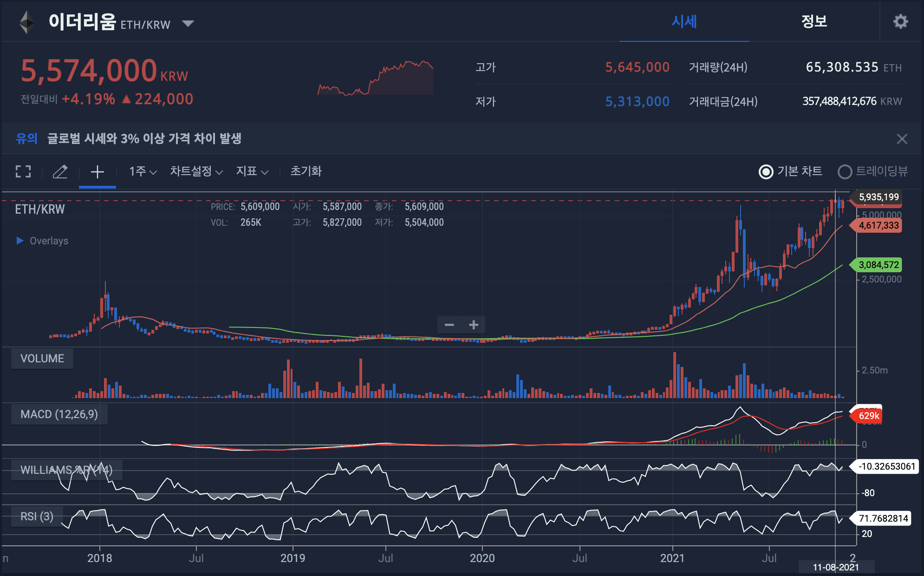This screenshot has width=924, height=576.
Task: Switch to the 정보 tab
Action: click(x=813, y=21)
